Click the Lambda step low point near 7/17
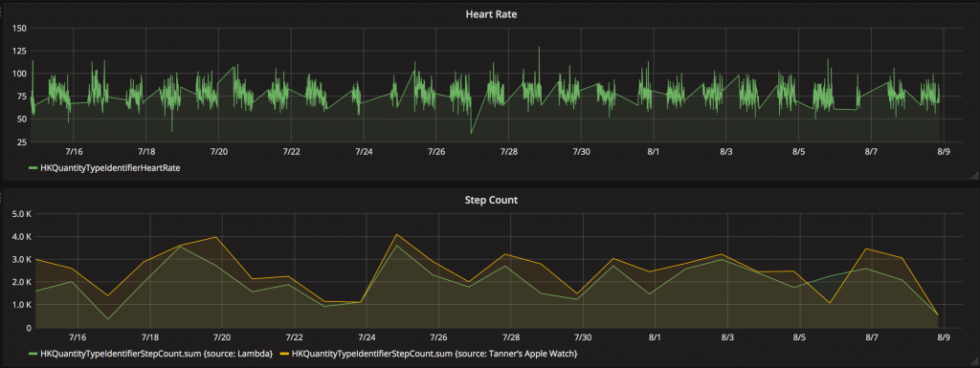 (x=107, y=318)
